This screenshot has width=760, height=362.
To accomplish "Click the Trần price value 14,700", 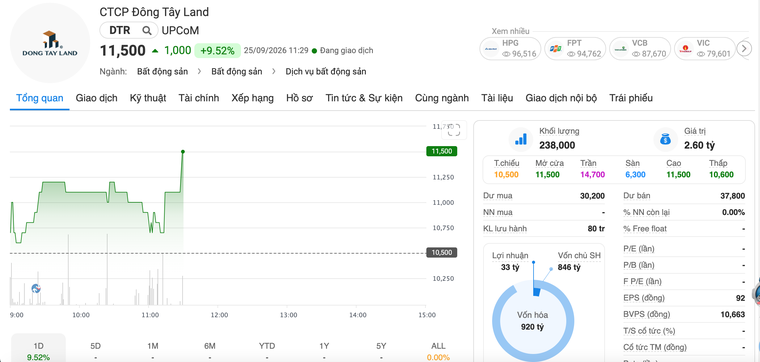I will point(592,174).
